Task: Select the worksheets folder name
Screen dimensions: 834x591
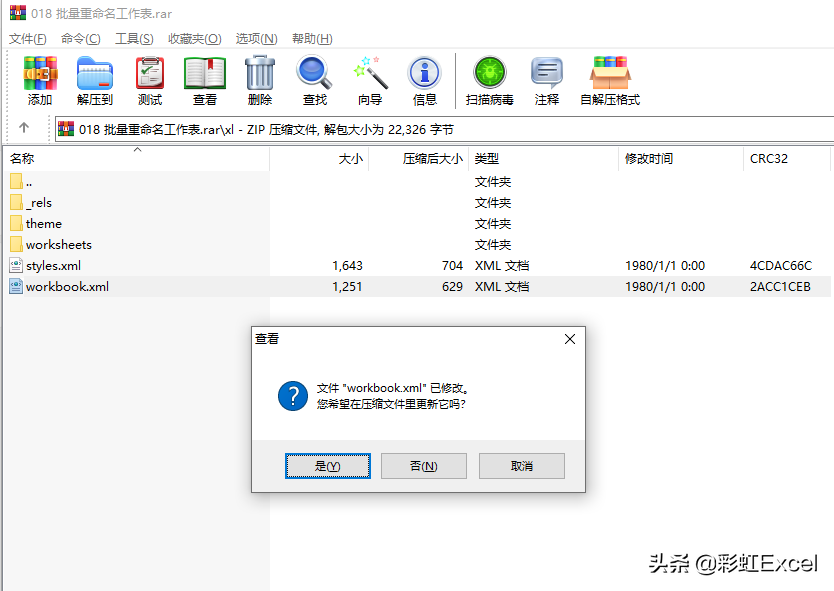Action: click(59, 245)
